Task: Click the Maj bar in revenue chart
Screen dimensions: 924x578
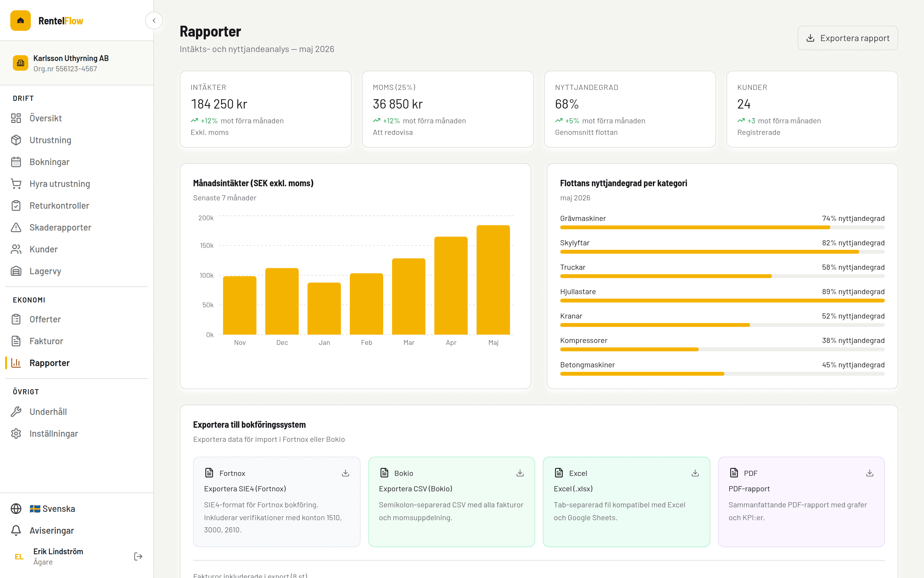Action: (x=493, y=280)
